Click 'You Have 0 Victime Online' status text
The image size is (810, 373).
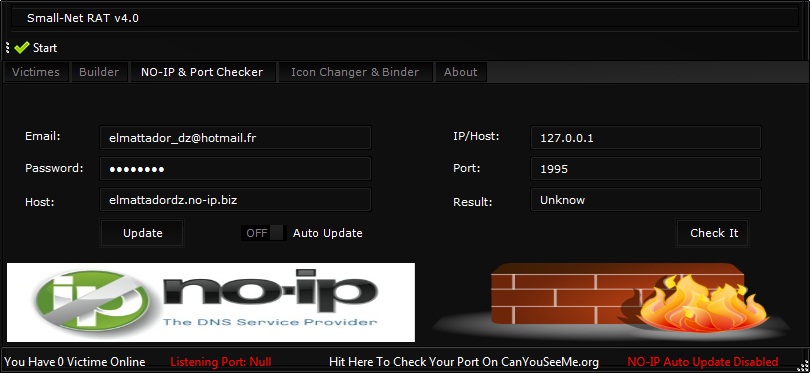click(75, 362)
